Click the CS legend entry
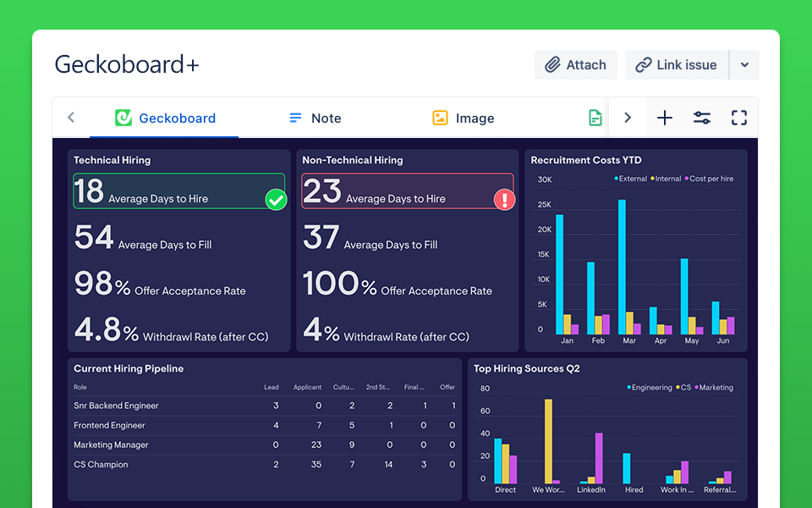 (683, 387)
